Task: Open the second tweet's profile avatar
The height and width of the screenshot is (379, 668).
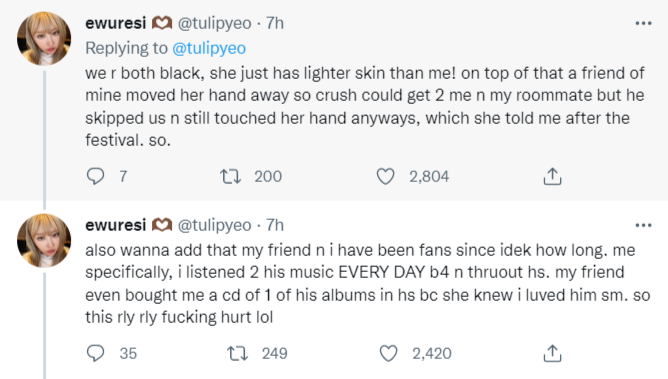Action: pos(44,240)
